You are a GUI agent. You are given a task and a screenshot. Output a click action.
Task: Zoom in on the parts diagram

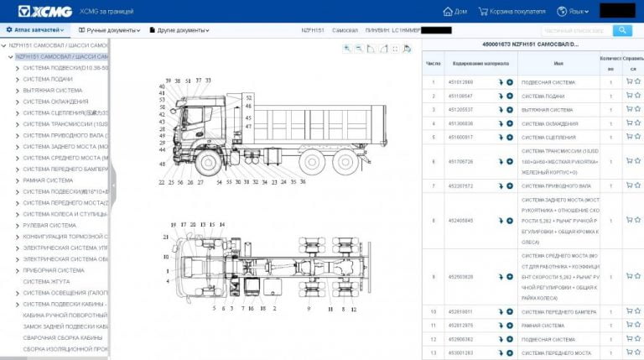[x=347, y=49]
